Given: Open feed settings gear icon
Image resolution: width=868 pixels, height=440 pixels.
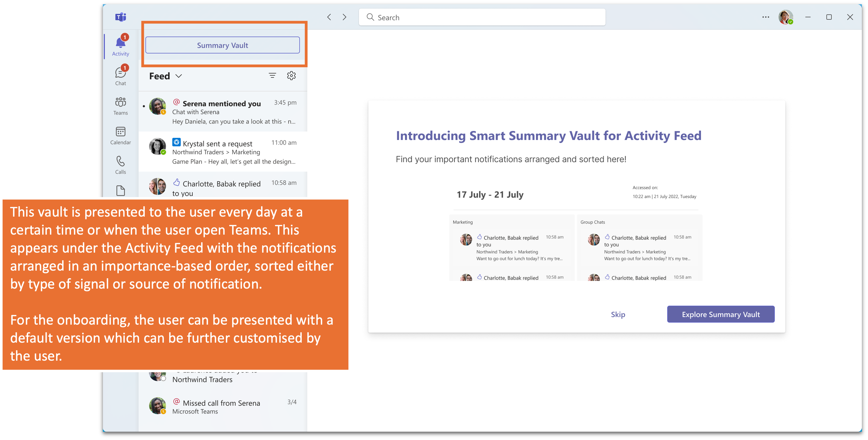Looking at the screenshot, I should coord(291,76).
